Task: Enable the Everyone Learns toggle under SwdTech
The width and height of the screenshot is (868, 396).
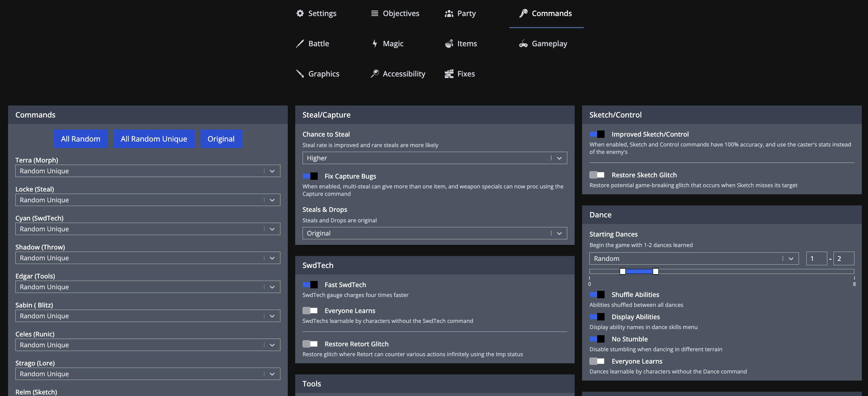Action: pos(310,310)
